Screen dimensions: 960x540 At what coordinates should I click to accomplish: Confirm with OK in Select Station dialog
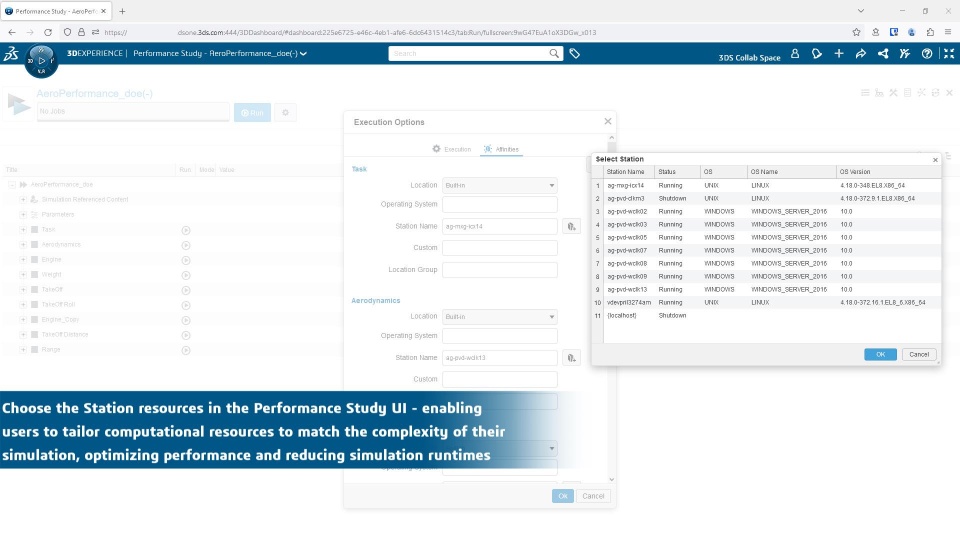coord(880,354)
